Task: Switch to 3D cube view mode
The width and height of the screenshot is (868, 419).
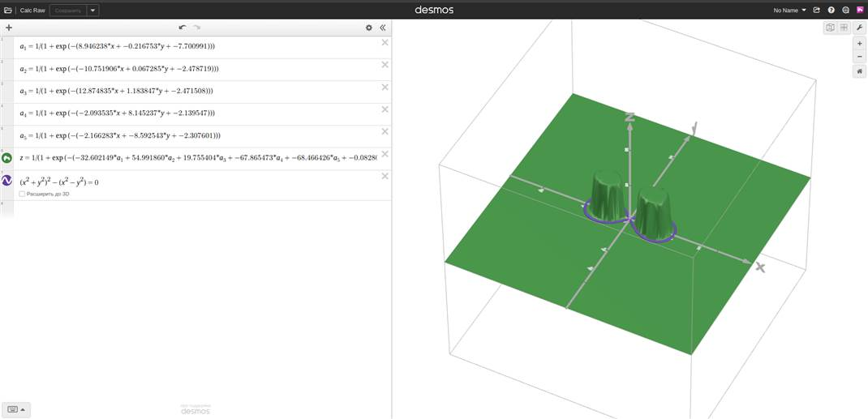Action: [830, 28]
